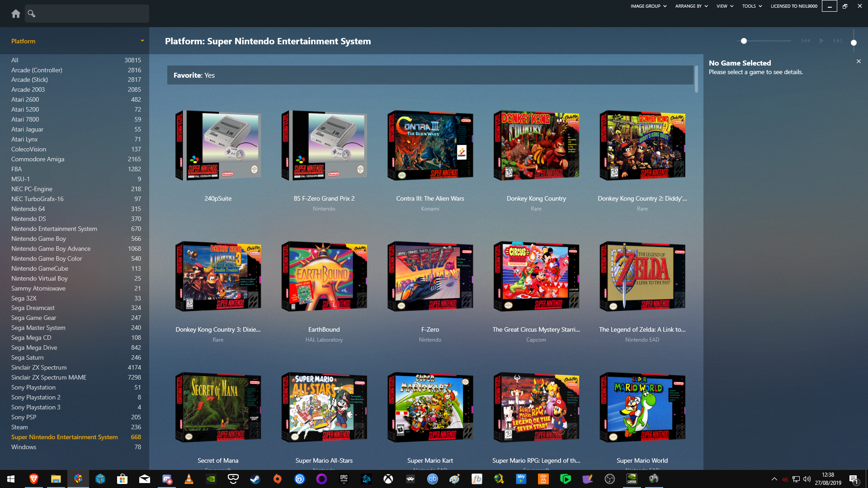Click the previous track music control
Image resolution: width=868 pixels, height=488 pixels.
coord(806,41)
